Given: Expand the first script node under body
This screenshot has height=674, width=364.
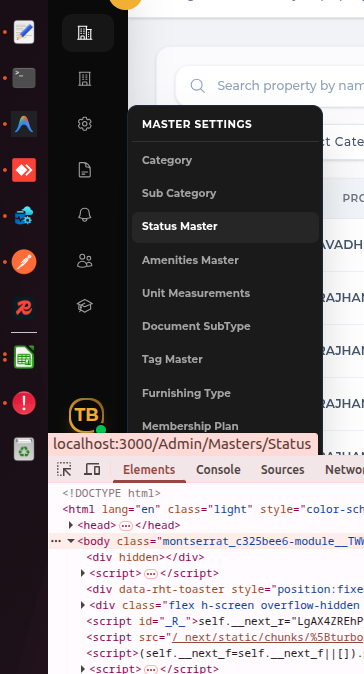Looking at the screenshot, I should click(x=83, y=573).
